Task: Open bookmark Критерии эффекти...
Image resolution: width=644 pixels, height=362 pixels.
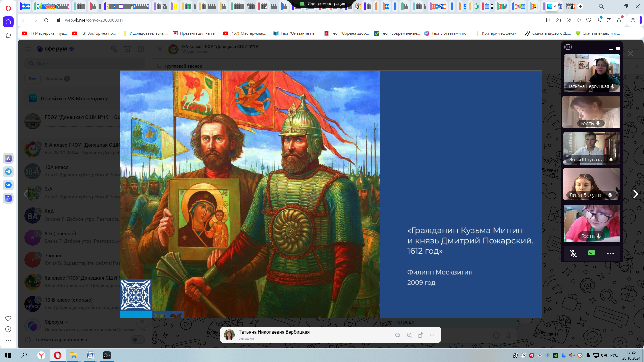Action: (498, 33)
